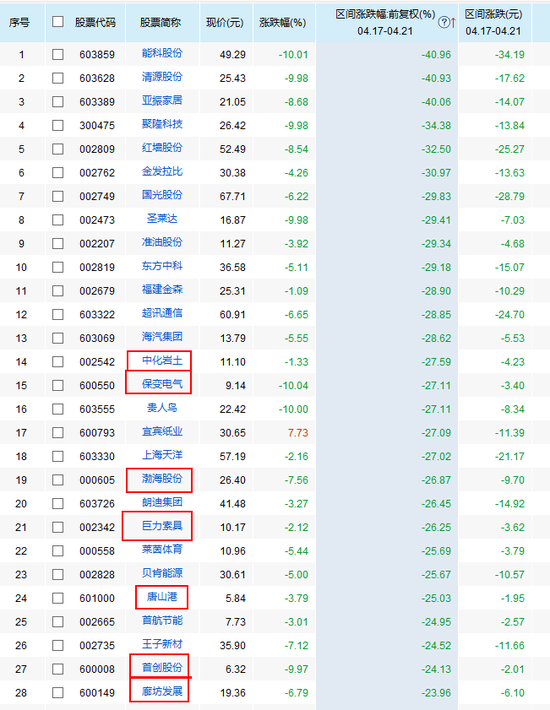This screenshot has height=710, width=550.
Task: Sort by 股票简称 column header
Action: click(x=160, y=22)
